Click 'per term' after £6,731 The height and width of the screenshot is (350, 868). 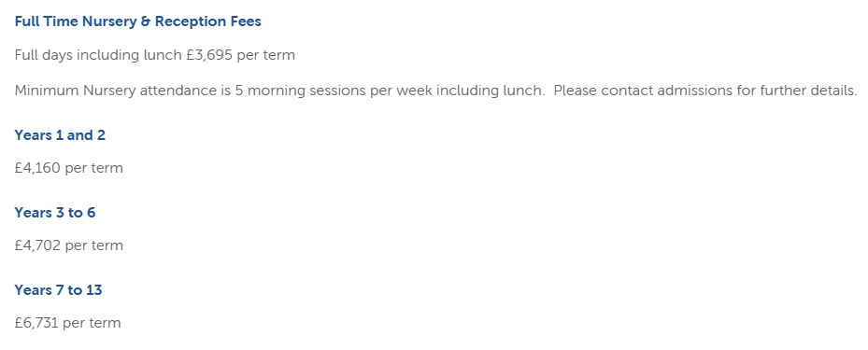[92, 323]
